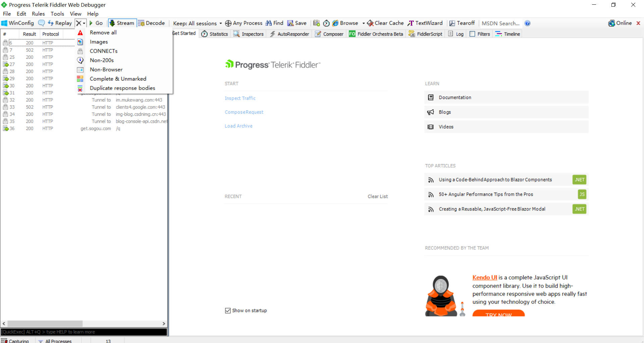
Task: Click Clear List in the Recent section
Action: tap(378, 196)
